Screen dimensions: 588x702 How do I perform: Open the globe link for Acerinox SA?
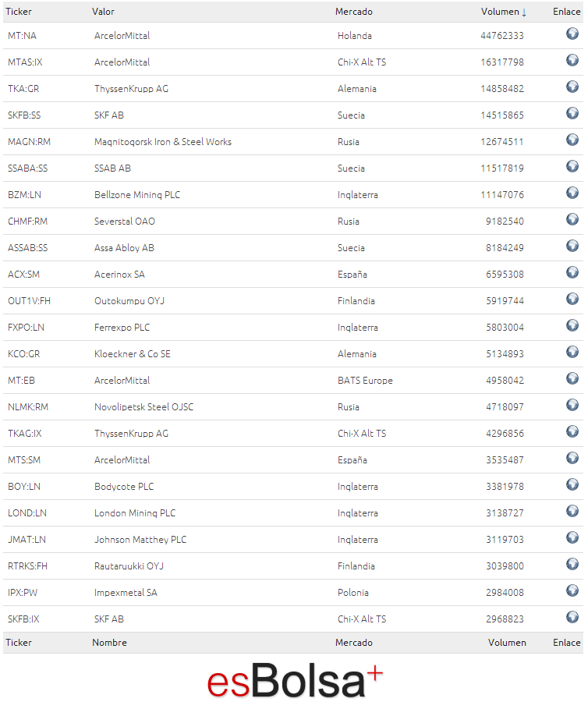[x=572, y=272]
